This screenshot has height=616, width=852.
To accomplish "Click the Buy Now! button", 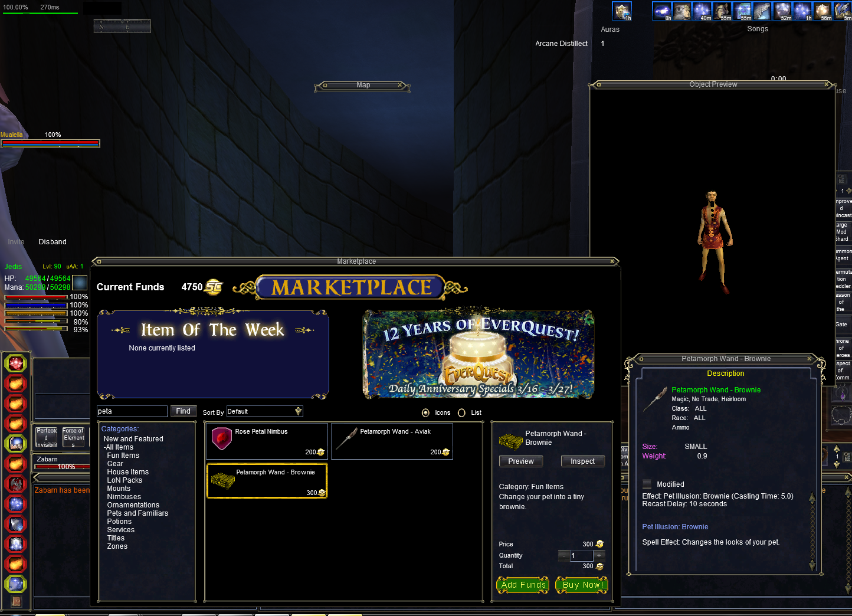I will pyautogui.click(x=582, y=585).
